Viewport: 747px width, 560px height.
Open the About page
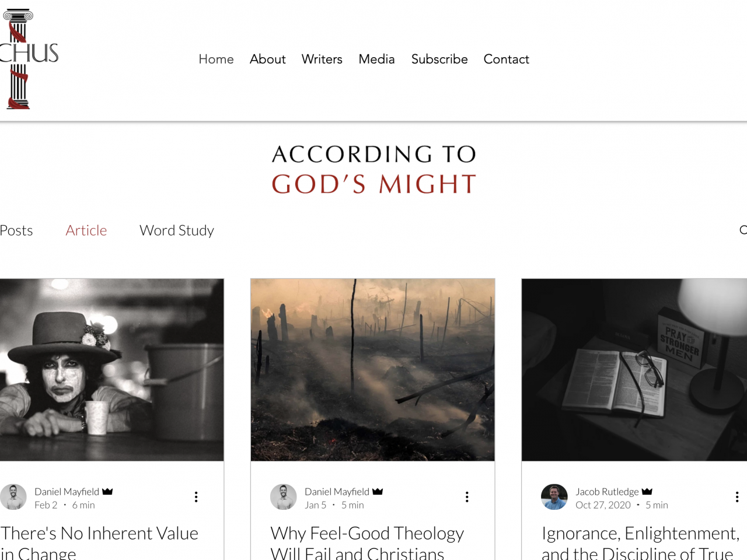coord(268,59)
